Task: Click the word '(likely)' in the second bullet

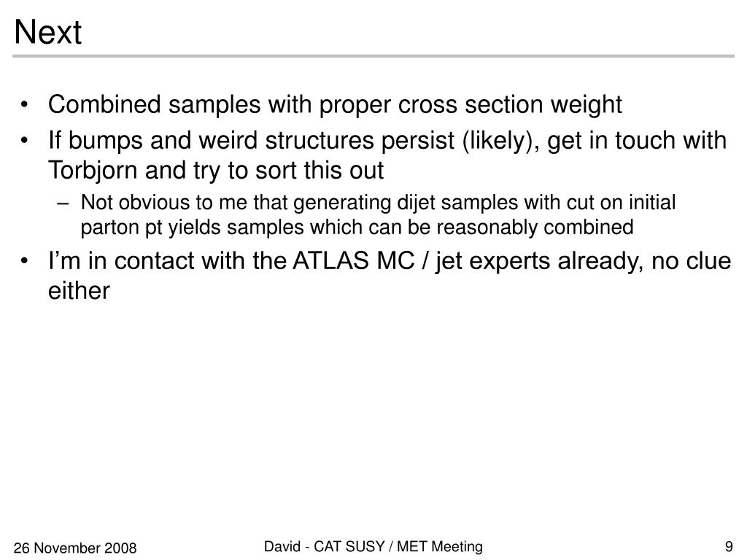Action: 500,141
